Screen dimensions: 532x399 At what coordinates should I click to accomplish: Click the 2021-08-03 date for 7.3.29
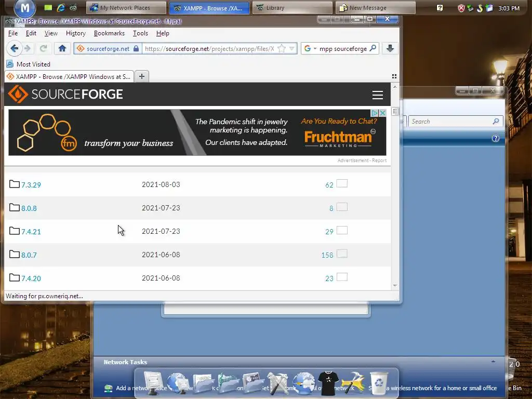click(x=161, y=184)
